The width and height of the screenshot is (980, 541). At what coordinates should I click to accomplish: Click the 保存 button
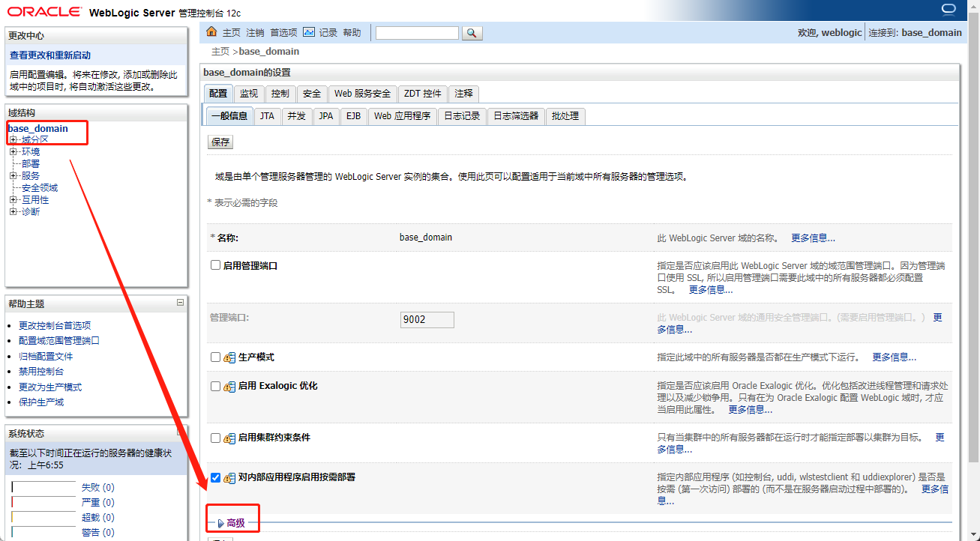point(220,142)
